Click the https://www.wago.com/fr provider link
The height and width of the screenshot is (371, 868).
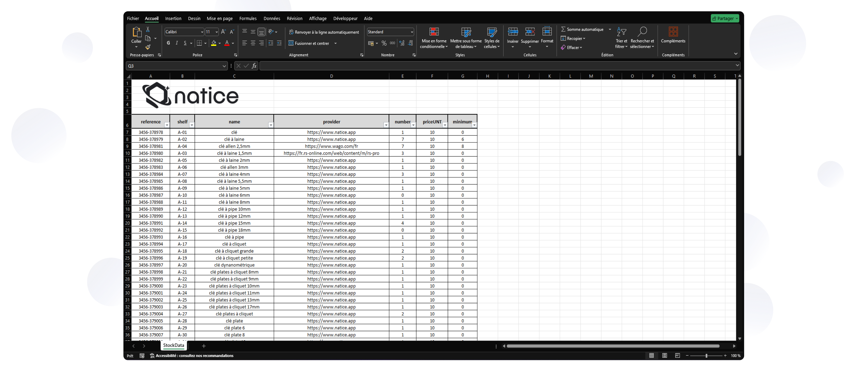pyautogui.click(x=331, y=146)
